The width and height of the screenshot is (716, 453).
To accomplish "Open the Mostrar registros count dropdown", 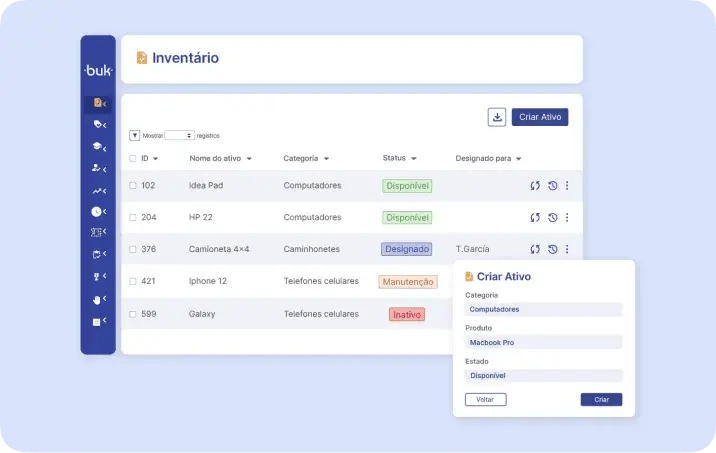I will (x=179, y=136).
